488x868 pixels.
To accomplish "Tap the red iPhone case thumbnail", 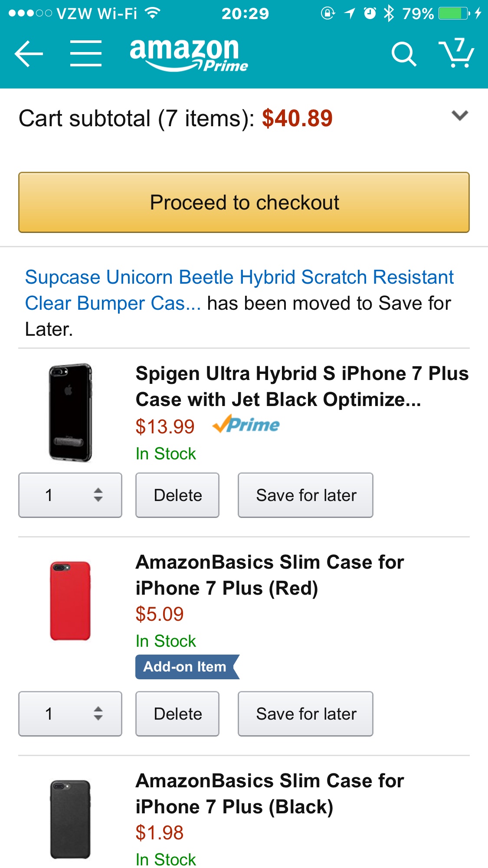I will click(x=70, y=601).
